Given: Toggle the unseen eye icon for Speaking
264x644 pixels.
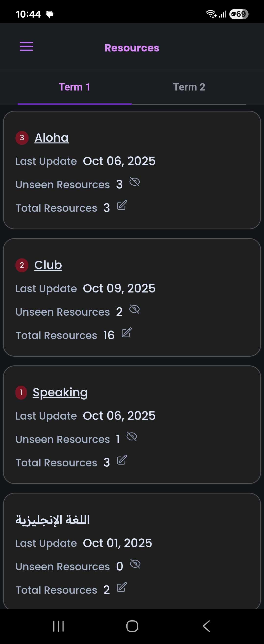Looking at the screenshot, I should tap(132, 437).
